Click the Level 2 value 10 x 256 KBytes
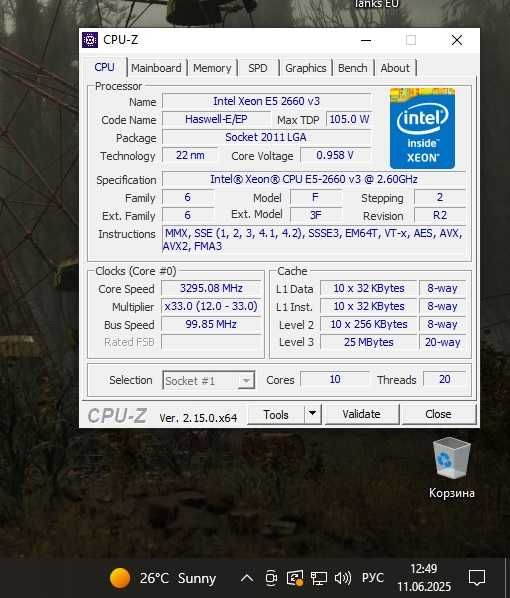The height and width of the screenshot is (598, 510). point(368,324)
